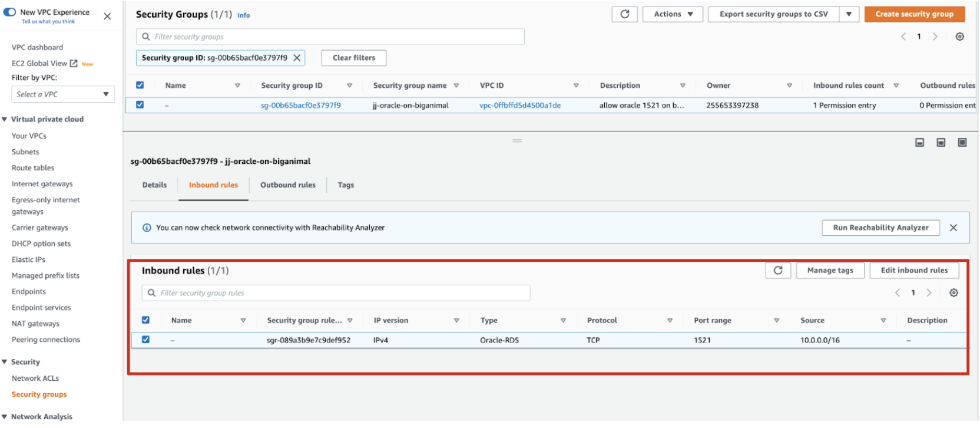Sort inbound rules by Source
The height and width of the screenshot is (428, 980).
pyautogui.click(x=883, y=321)
